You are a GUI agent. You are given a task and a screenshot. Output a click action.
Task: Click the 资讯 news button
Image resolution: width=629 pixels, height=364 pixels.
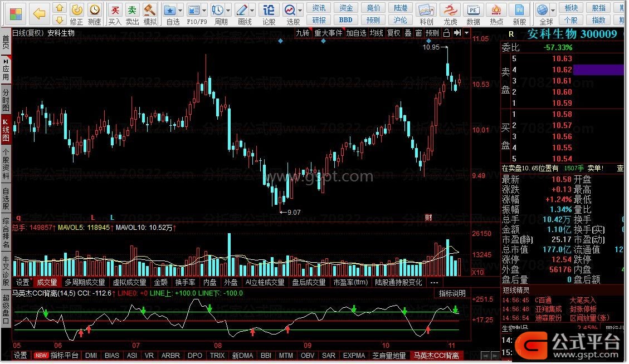coord(319,8)
